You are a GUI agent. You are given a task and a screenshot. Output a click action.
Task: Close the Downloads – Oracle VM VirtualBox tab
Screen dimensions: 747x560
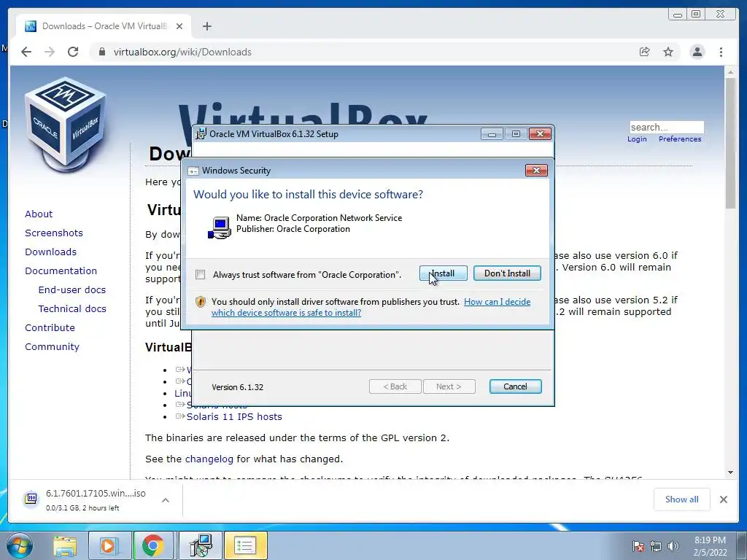tap(179, 26)
